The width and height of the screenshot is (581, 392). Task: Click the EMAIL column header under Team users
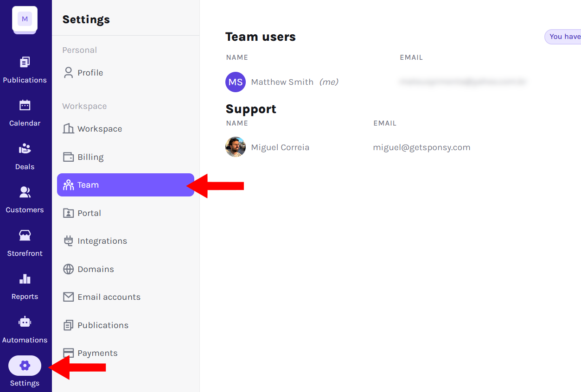[411, 57]
